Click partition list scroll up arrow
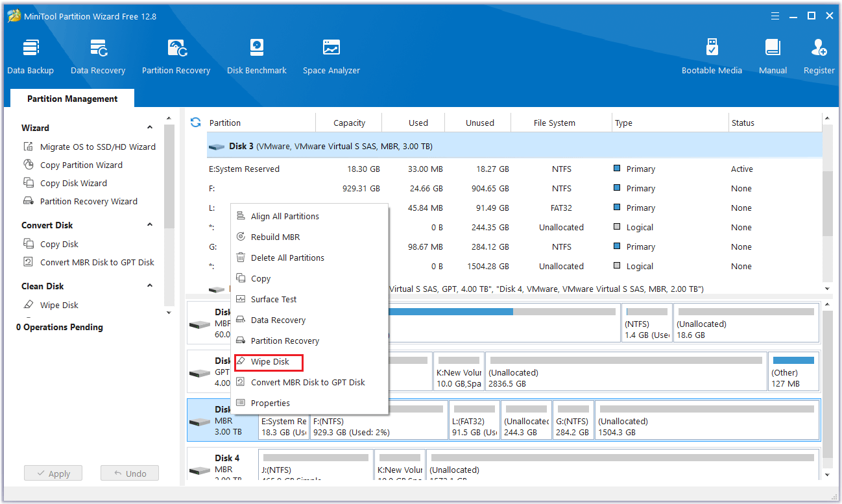Viewport: 842px width, 504px height. 827,119
